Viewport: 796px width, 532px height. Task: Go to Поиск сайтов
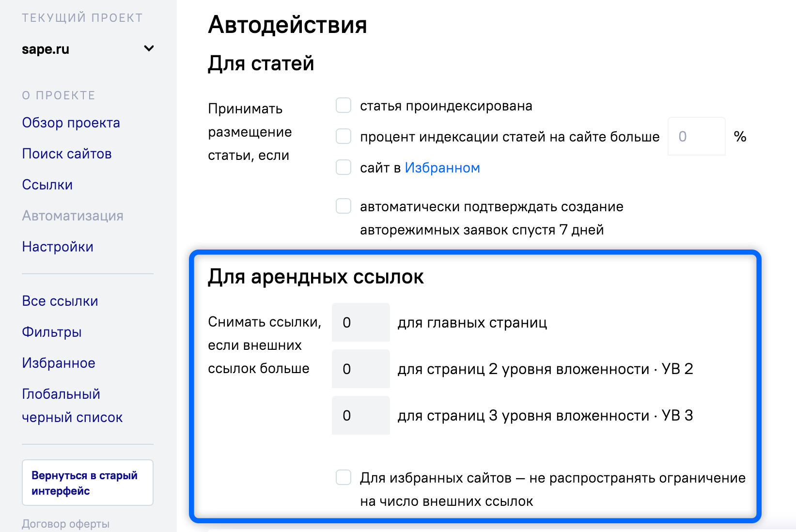click(67, 154)
